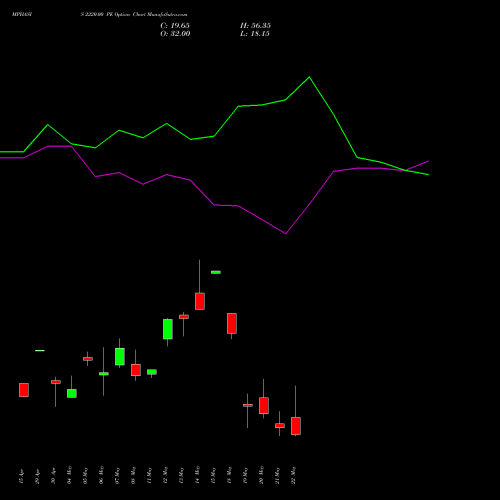The image size is (500, 500).
Task: Select the 07 May date label
Action: coord(117,476)
